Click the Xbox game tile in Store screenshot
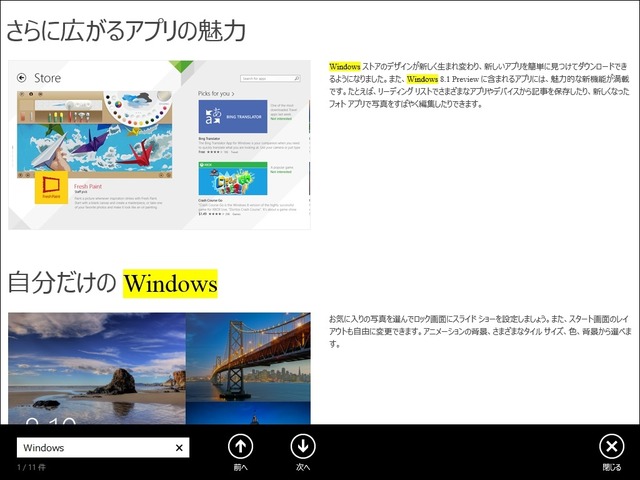The height and width of the screenshot is (480, 640). pyautogui.click(x=233, y=179)
